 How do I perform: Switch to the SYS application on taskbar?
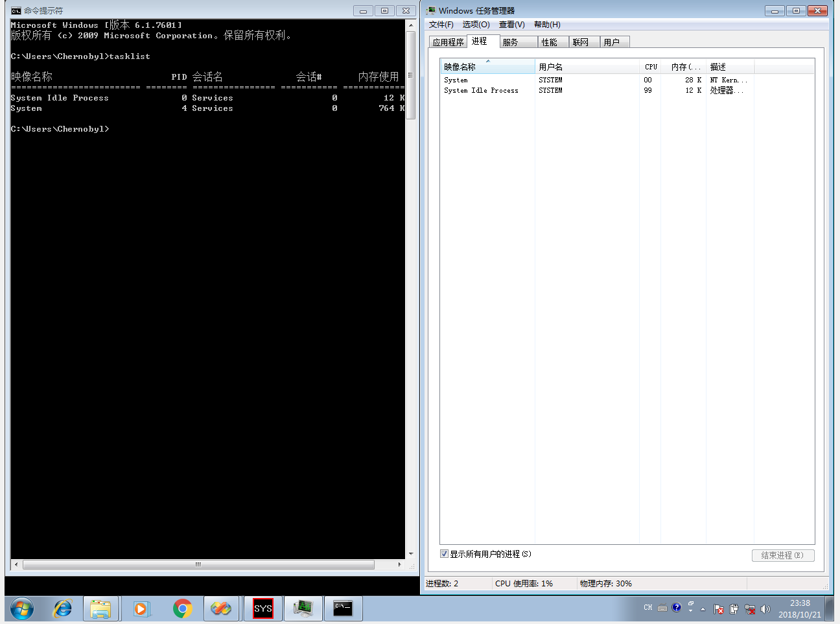(x=263, y=608)
